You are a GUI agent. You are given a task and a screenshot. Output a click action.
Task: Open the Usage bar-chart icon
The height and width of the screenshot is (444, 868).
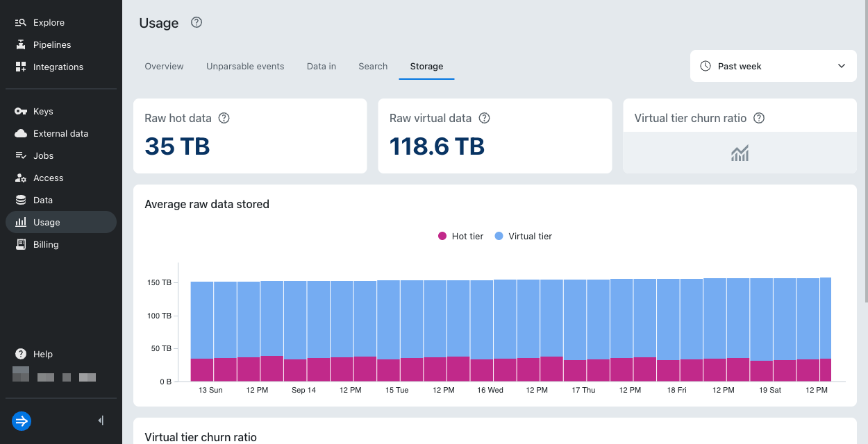pyautogui.click(x=21, y=222)
